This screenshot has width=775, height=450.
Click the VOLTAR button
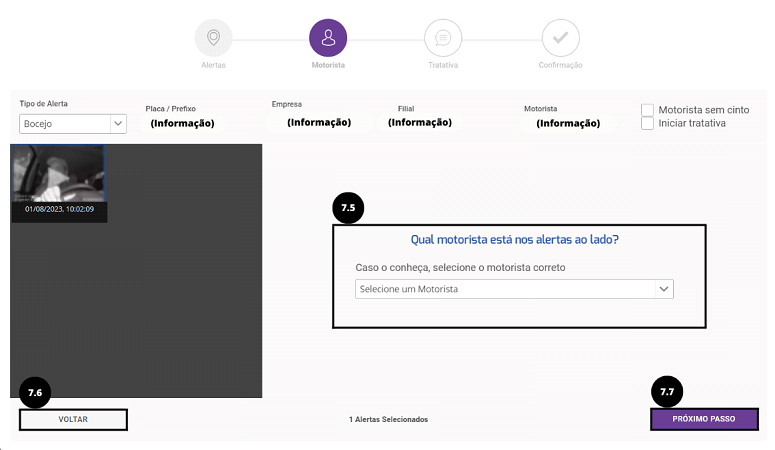73,419
